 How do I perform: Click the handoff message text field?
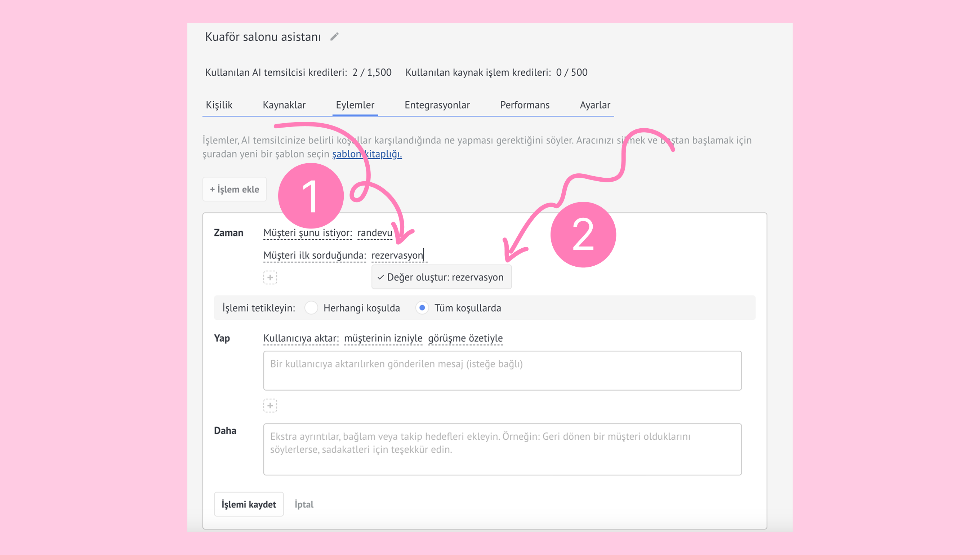[x=502, y=370]
